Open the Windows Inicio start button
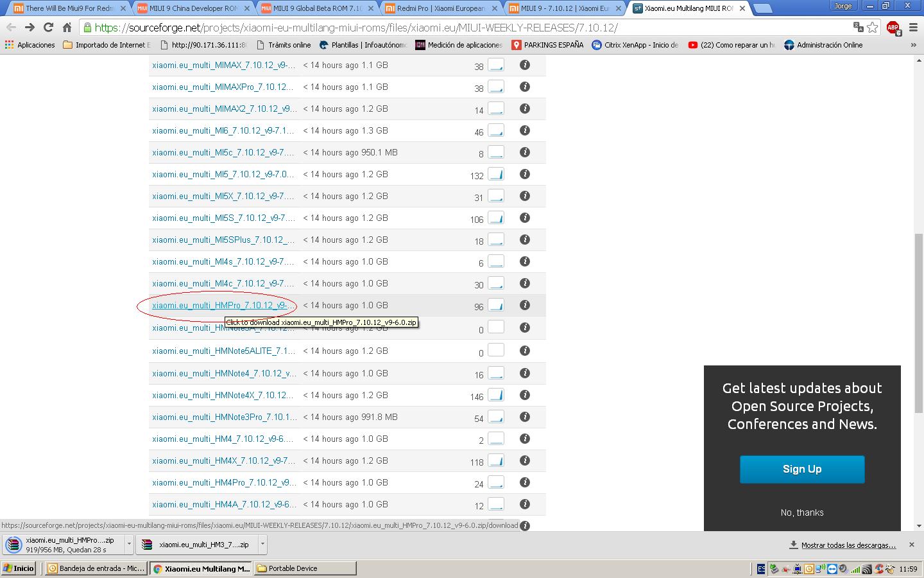Screen dimensions: 924x578 [18, 568]
